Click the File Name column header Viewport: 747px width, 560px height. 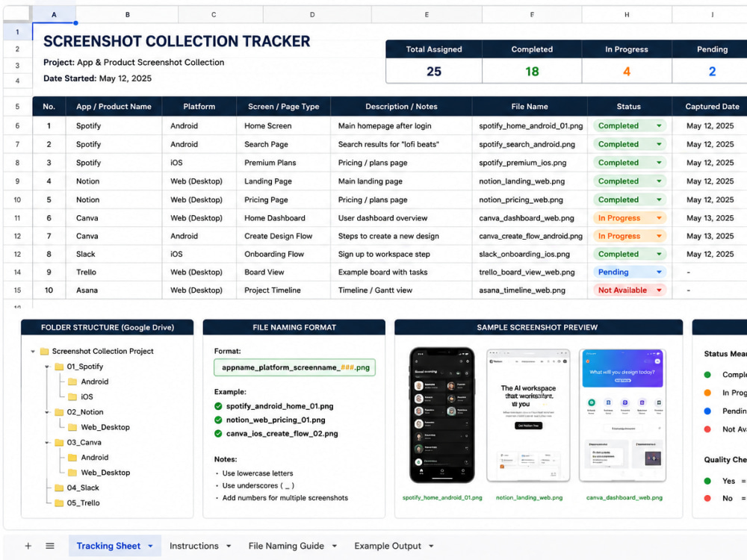tap(530, 107)
